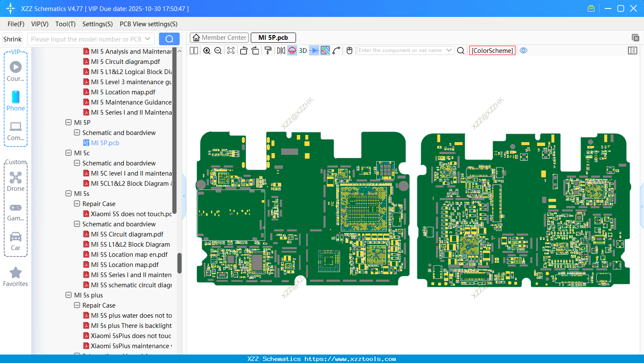Image resolution: width=644 pixels, height=363 pixels.
Task: Toggle the 3D view mode
Action: tap(303, 50)
